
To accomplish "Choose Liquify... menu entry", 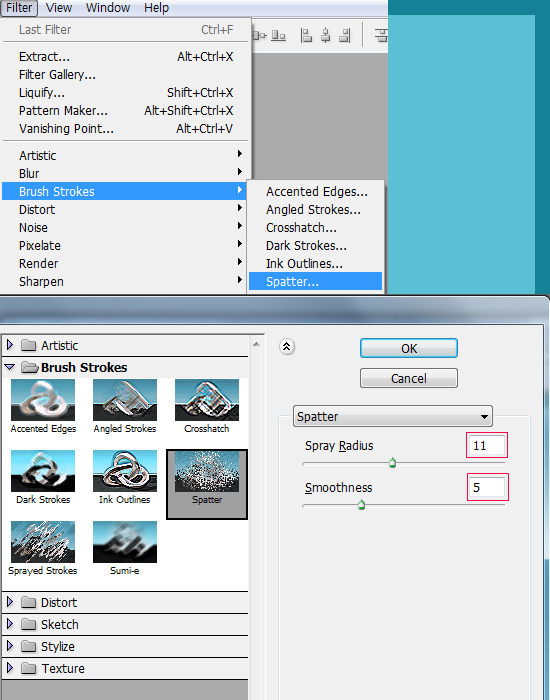I will (x=126, y=92).
